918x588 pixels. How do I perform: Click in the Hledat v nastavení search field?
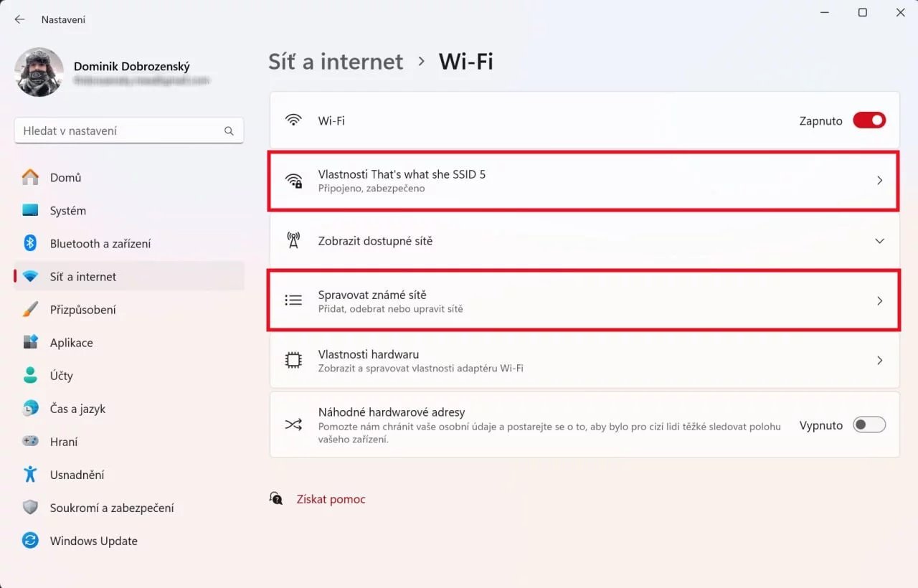click(x=129, y=131)
